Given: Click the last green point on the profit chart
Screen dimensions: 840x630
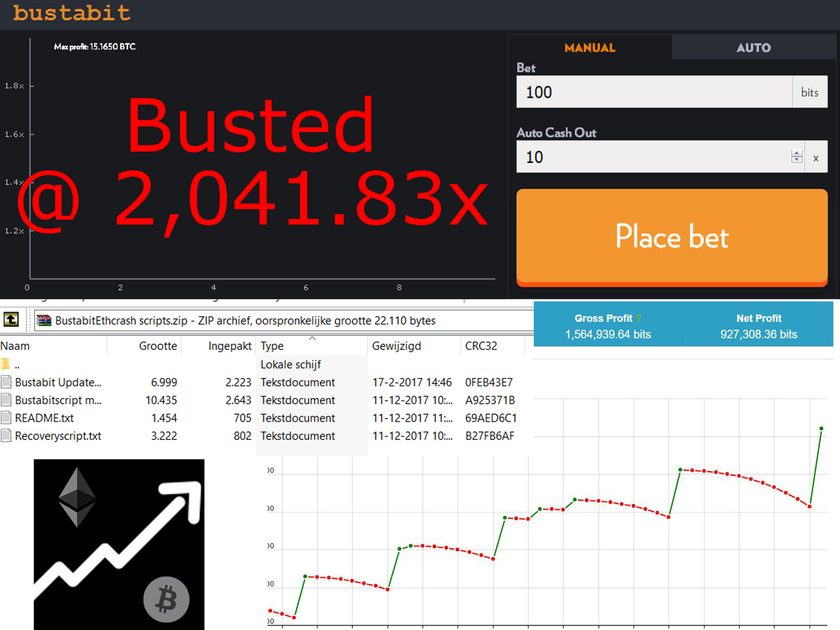Looking at the screenshot, I should tap(821, 429).
